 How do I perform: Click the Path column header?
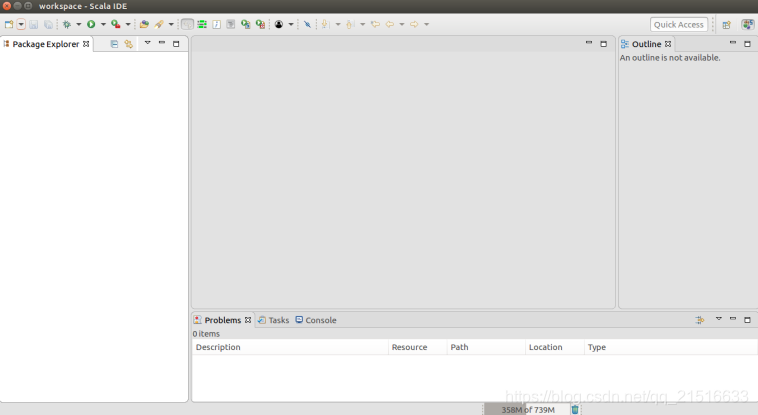pos(486,347)
